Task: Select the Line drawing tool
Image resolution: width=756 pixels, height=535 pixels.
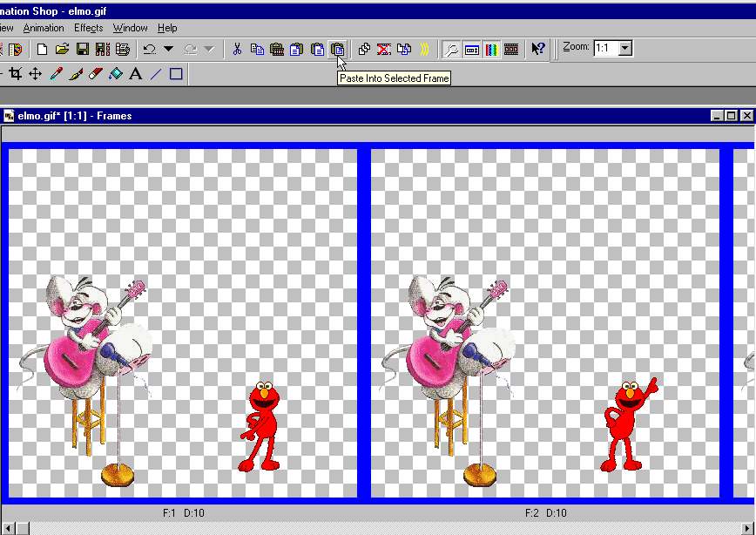Action: (x=156, y=74)
